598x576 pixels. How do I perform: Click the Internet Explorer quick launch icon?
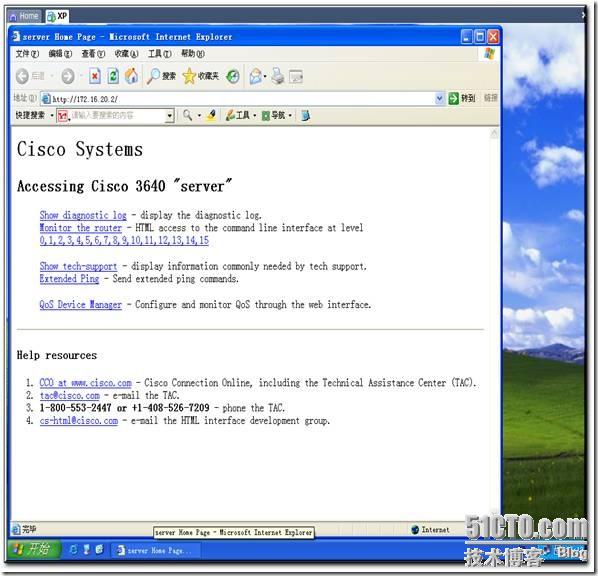pos(73,550)
